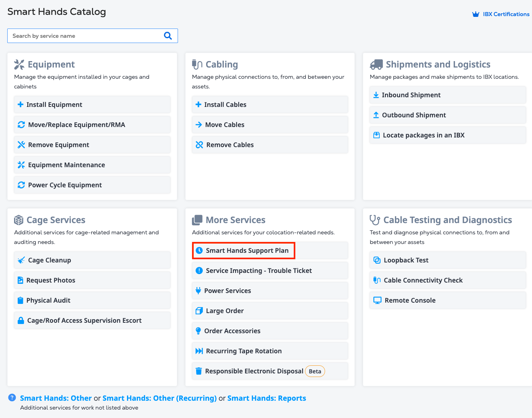The height and width of the screenshot is (418, 532).
Task: Click the Beta badge
Action: [315, 371]
